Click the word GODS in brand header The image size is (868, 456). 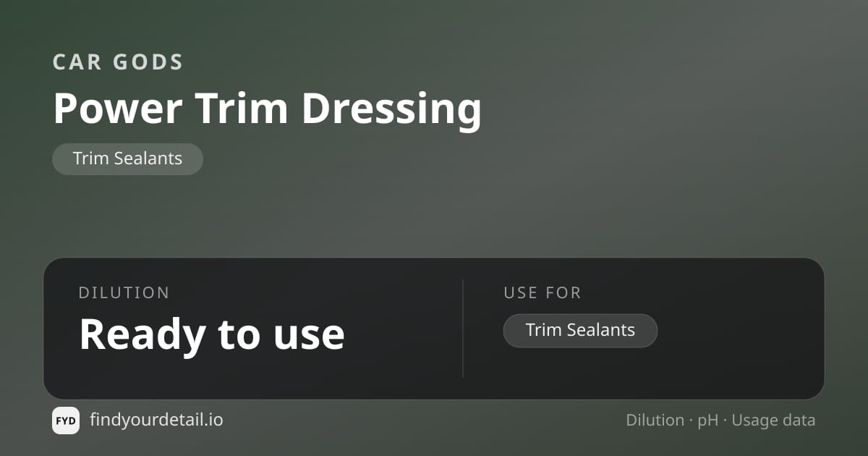click(x=148, y=62)
